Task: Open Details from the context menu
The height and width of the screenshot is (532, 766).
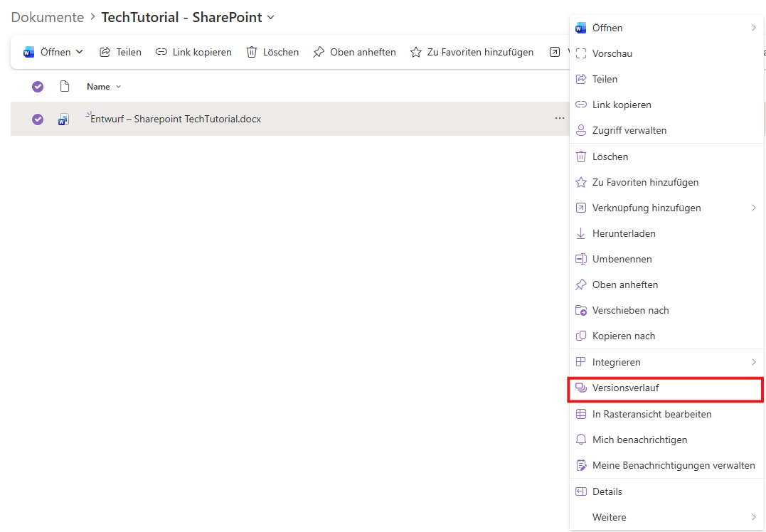Action: click(667, 491)
